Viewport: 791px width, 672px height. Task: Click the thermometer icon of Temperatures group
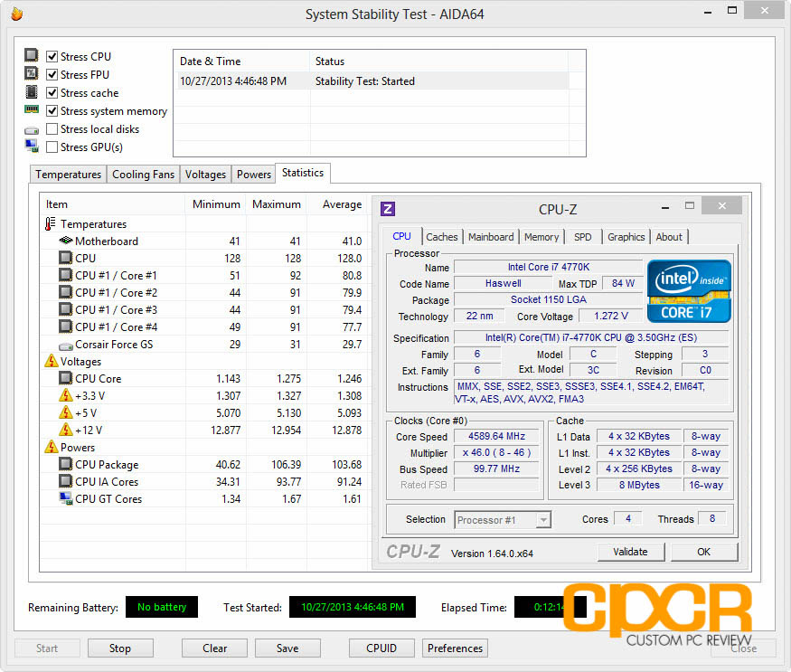pyautogui.click(x=50, y=223)
